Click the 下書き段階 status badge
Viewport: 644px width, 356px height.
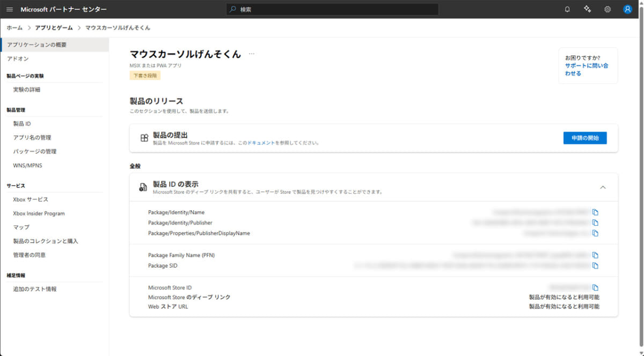145,76
